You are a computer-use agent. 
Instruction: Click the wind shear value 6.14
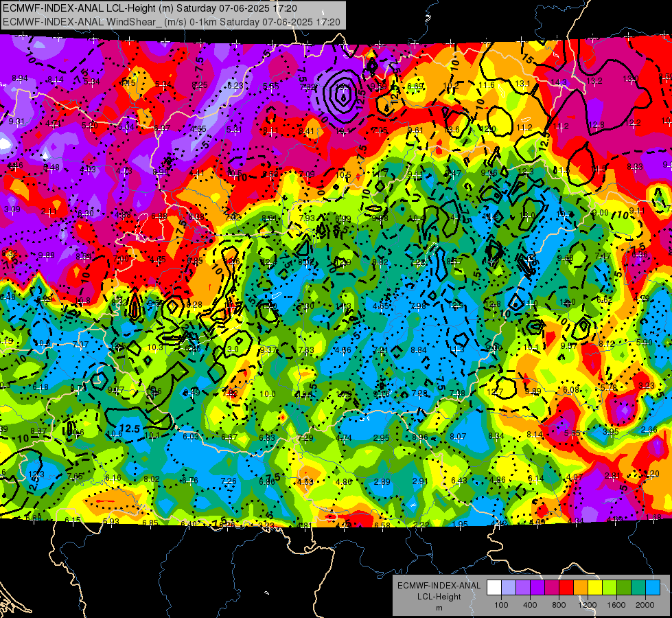tap(535, 478)
